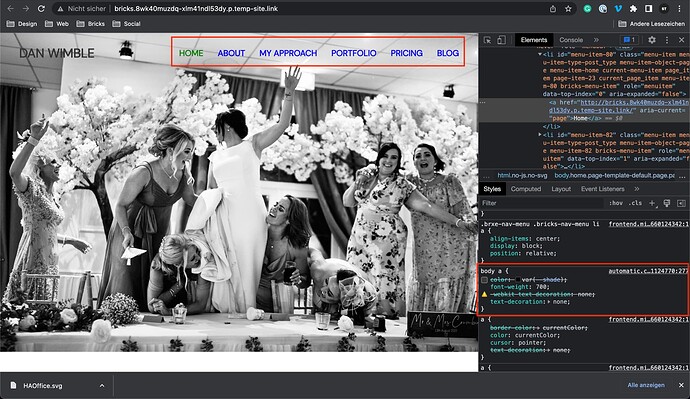This screenshot has height=399, width=690.
Task: Click the HOME navigation link
Action: point(191,53)
